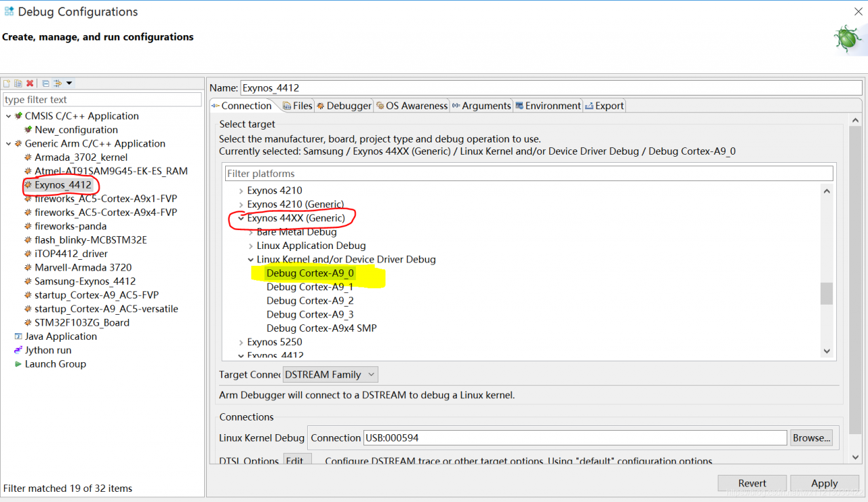The width and height of the screenshot is (868, 502).
Task: Select startup_Cortex-A9_AC5-versatile configuration
Action: point(106,309)
